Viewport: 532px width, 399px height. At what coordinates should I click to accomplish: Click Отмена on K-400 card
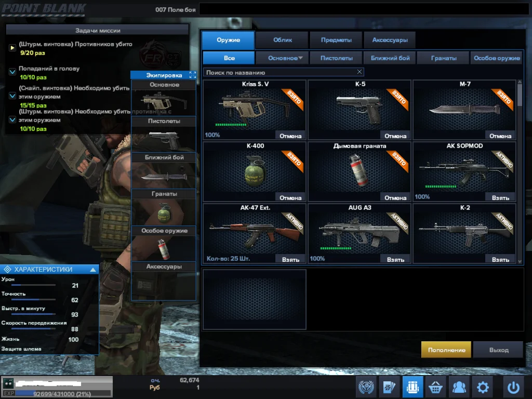[x=290, y=197]
